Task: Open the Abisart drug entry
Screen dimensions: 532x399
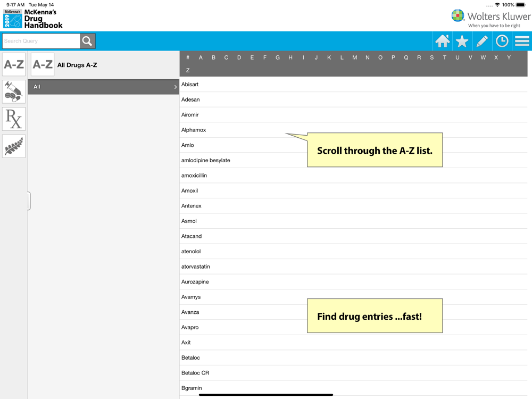Action: pyautogui.click(x=353, y=85)
